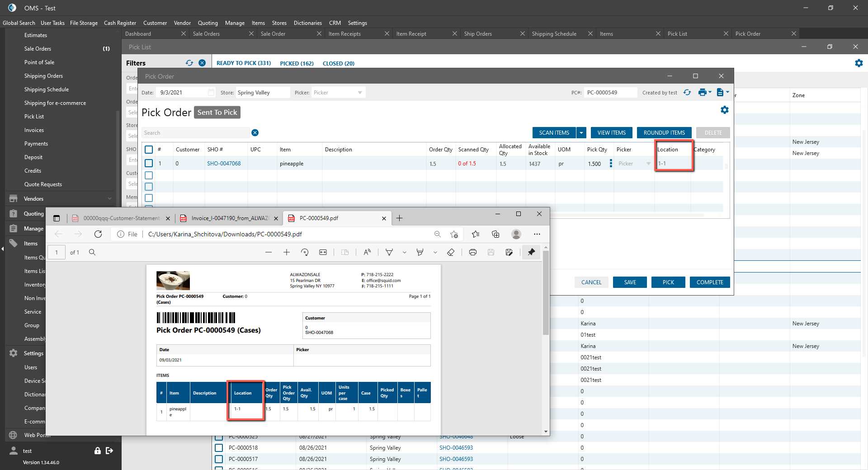Refresh the Pick Order using the sync icon
This screenshot has width=868, height=470.
point(687,92)
